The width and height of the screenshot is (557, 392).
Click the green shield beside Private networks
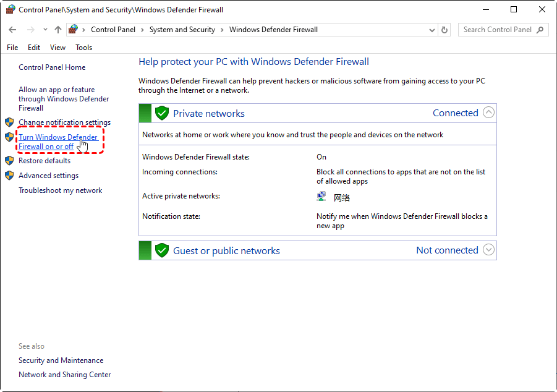162,113
